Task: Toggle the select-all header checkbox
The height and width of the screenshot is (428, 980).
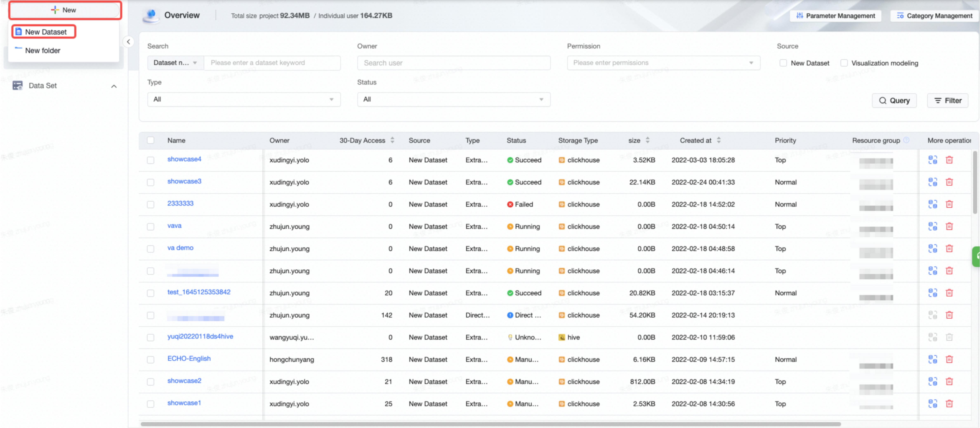Action: click(151, 140)
